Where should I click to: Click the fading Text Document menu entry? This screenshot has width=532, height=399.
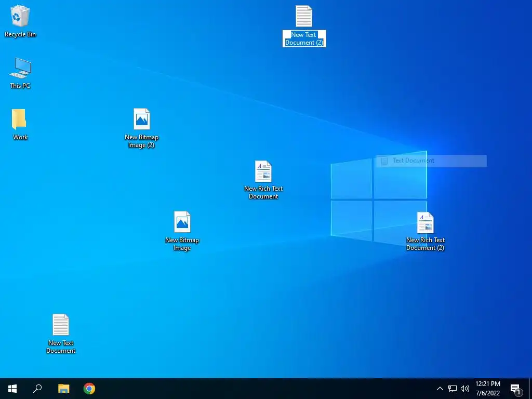(431, 161)
